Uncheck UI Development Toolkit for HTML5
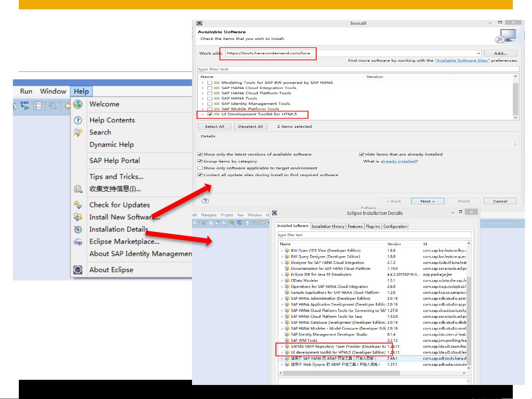This screenshot has height=399, width=532. pos(210,114)
